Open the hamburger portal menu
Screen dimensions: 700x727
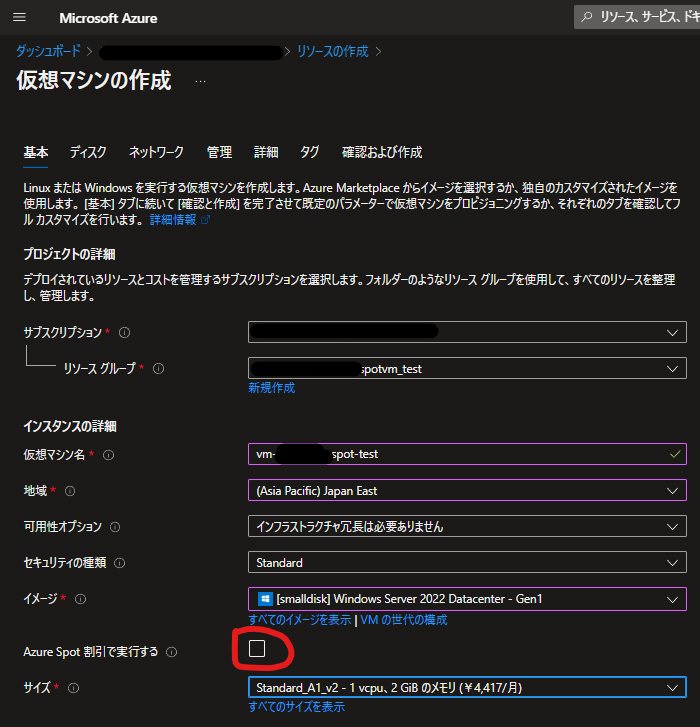[19, 18]
